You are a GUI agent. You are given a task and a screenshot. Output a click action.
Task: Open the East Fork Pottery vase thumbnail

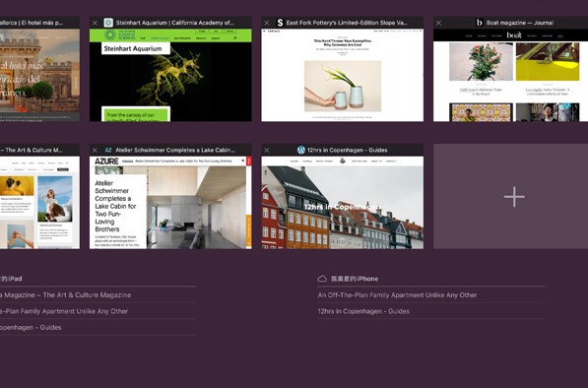tap(343, 75)
